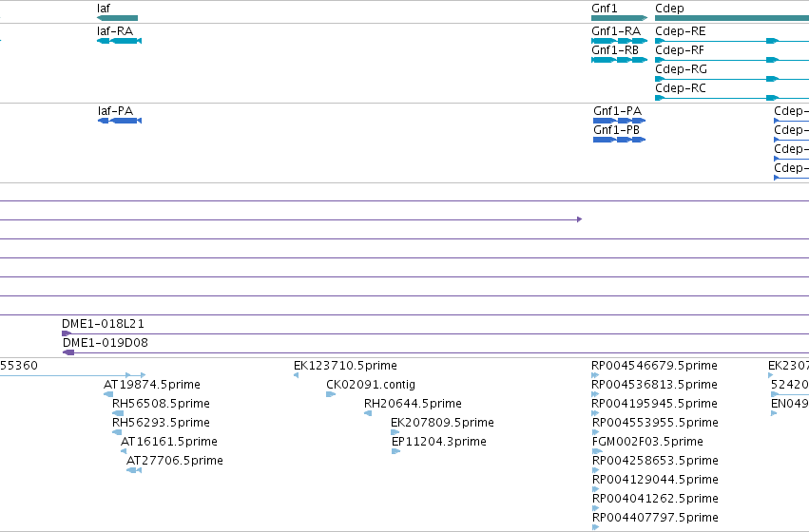Select the FGM002F03.5prime EST
Screen dimensions: 809x532
(x=597, y=451)
